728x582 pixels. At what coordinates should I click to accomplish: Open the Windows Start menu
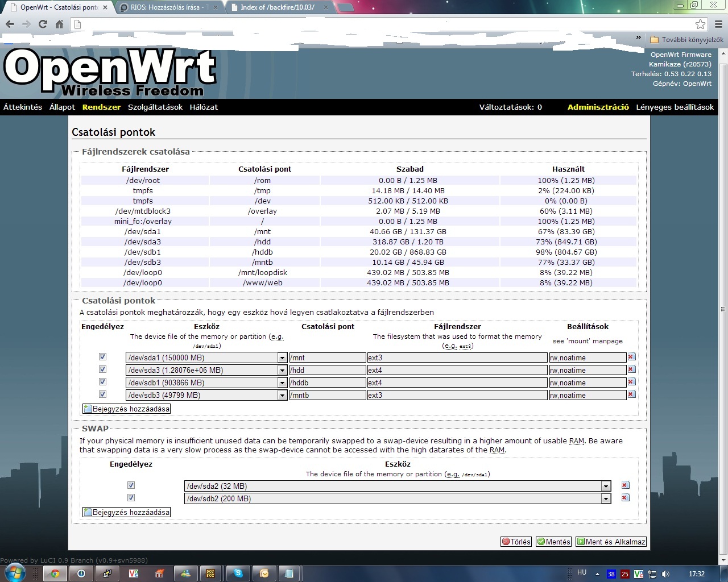[x=14, y=573]
